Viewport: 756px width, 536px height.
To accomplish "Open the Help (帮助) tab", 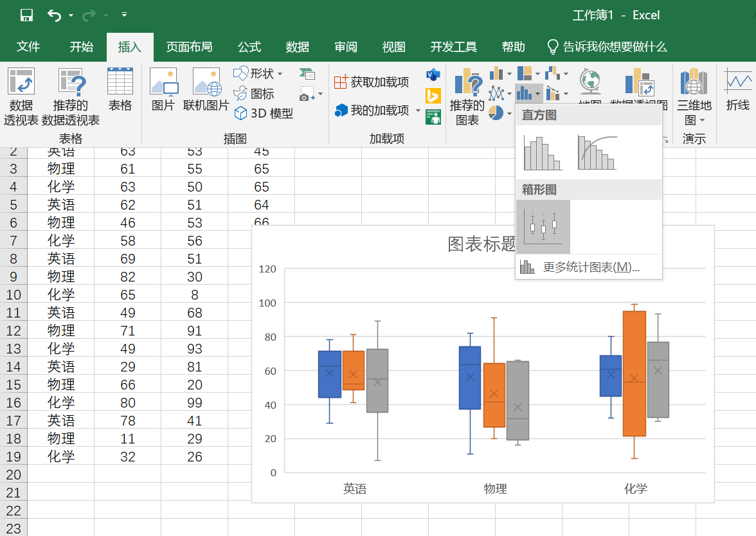I will 514,47.
